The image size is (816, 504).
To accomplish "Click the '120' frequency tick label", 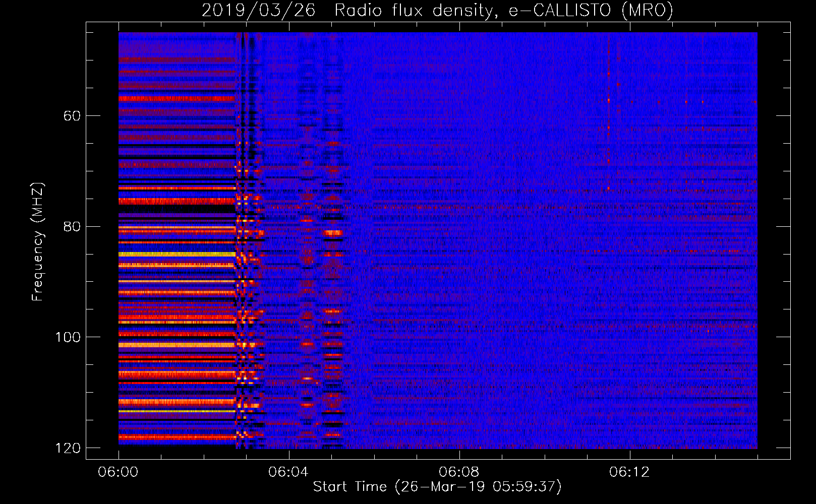I will [68, 448].
